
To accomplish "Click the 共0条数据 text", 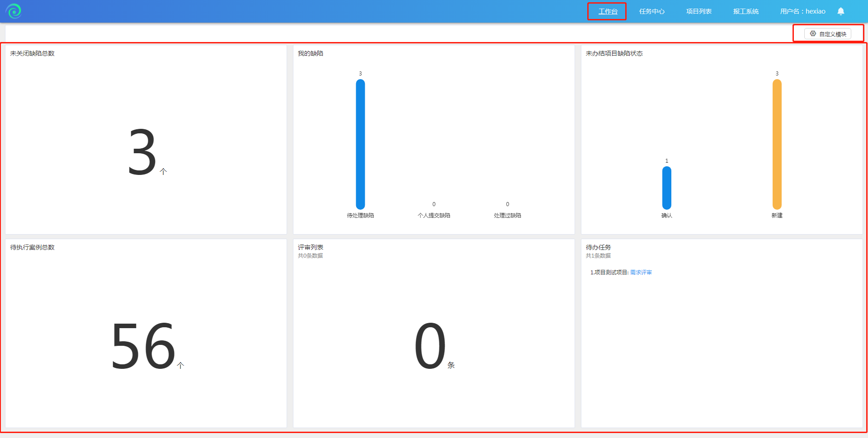I will coord(310,256).
